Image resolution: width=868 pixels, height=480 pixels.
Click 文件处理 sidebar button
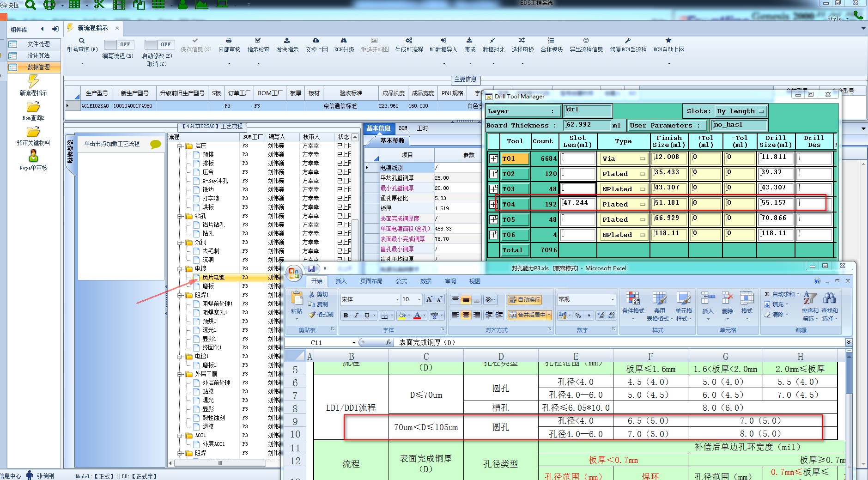pyautogui.click(x=34, y=44)
